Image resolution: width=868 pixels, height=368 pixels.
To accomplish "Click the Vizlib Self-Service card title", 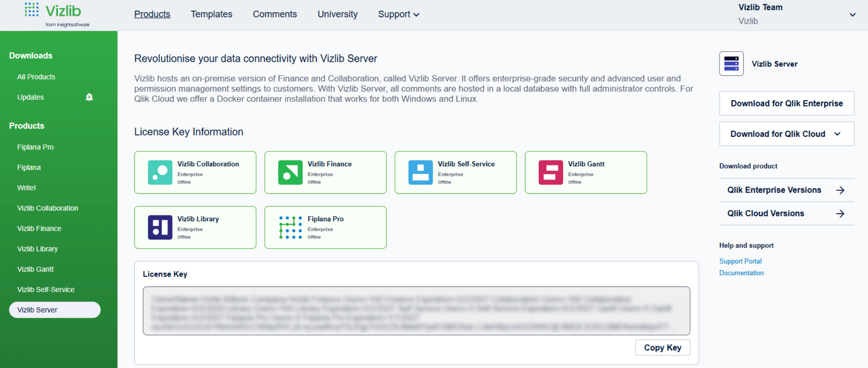I will (x=466, y=164).
